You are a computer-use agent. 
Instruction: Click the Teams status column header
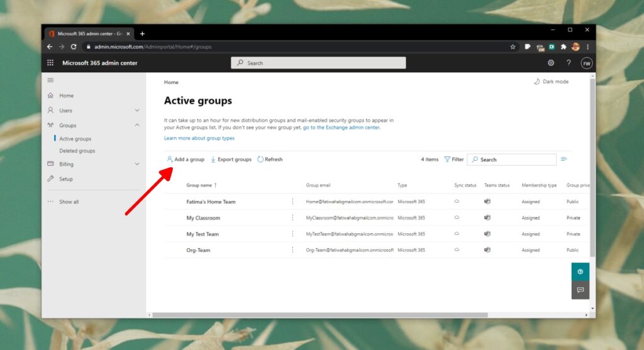click(x=497, y=185)
